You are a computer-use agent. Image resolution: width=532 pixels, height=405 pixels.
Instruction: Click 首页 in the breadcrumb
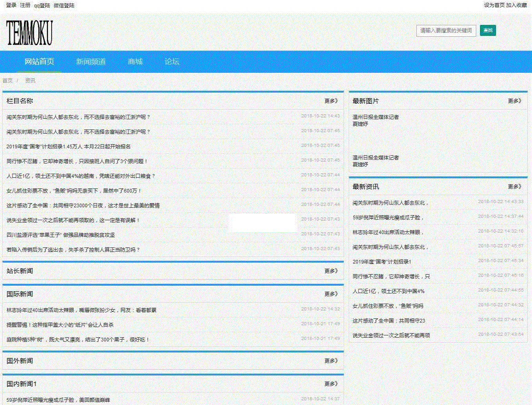[x=7, y=81]
